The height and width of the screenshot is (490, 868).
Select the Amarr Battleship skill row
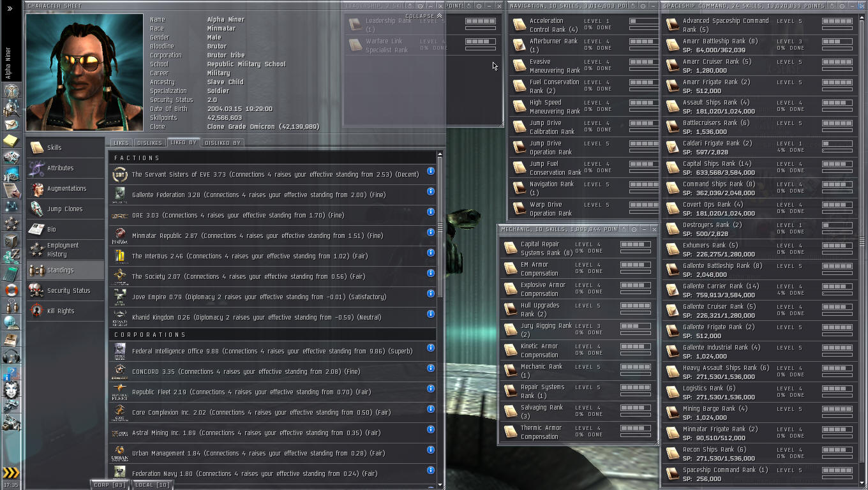click(x=760, y=45)
